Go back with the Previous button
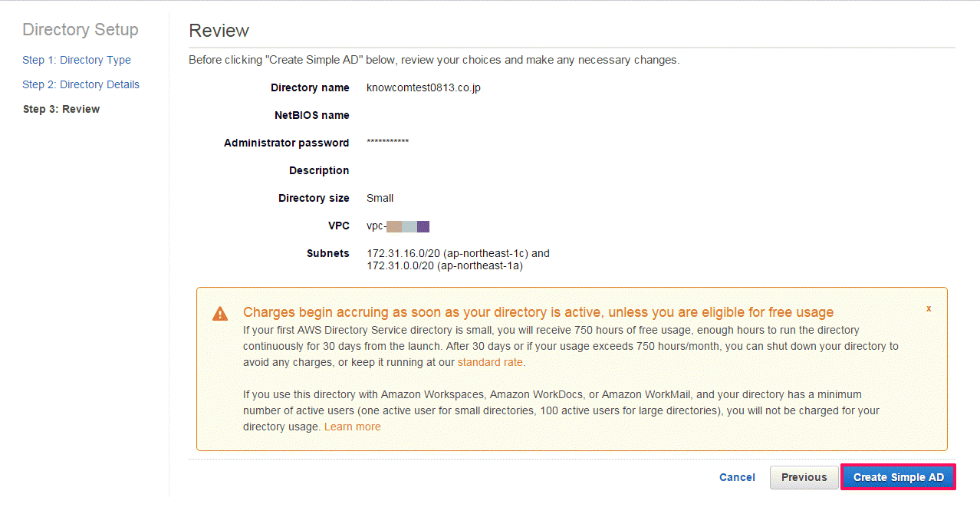Viewport: 980px width, 514px height. (x=804, y=477)
